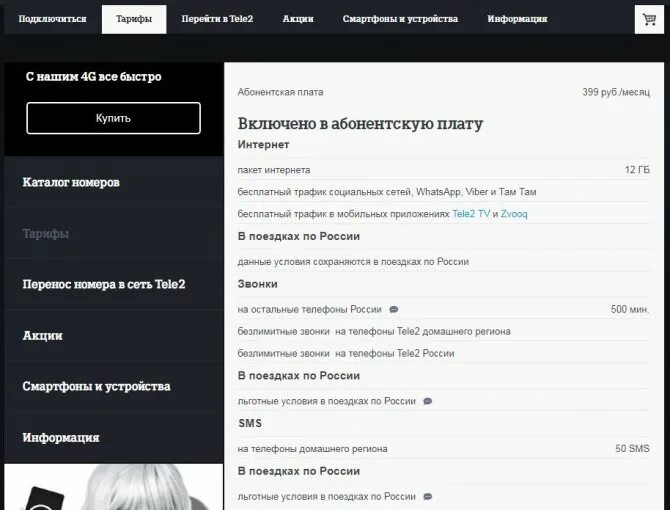Follow the Tele2 TV link

tap(471, 214)
